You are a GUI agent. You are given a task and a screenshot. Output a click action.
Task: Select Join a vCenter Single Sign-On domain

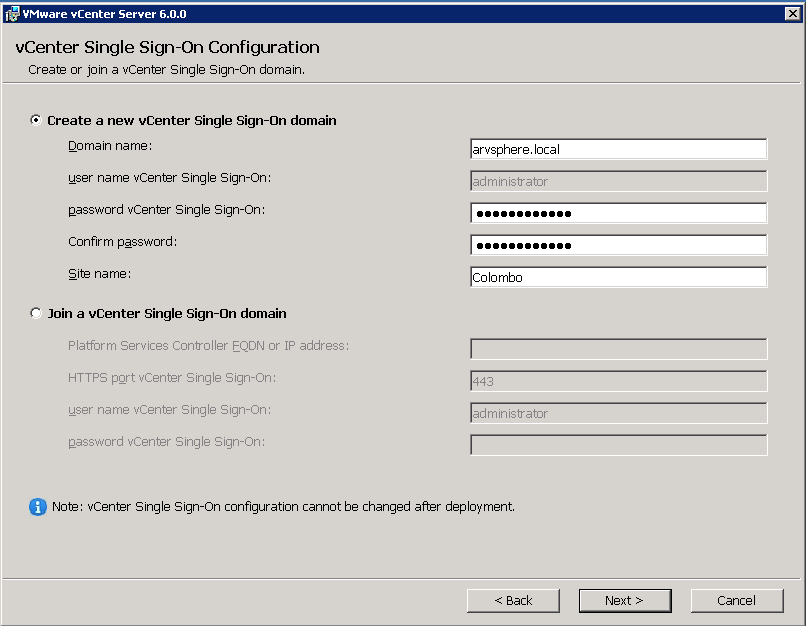pos(36,313)
